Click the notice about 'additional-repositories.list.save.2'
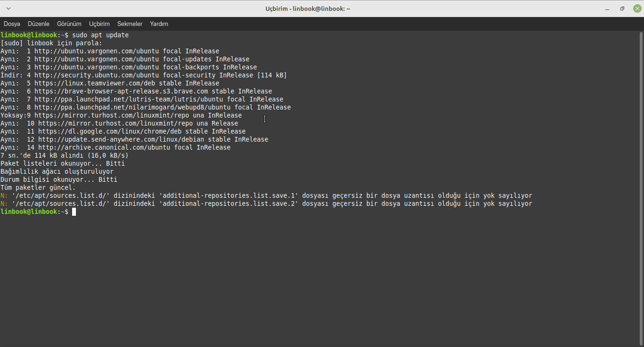Image resolution: width=644 pixels, height=347 pixels. pyautogui.click(x=266, y=204)
